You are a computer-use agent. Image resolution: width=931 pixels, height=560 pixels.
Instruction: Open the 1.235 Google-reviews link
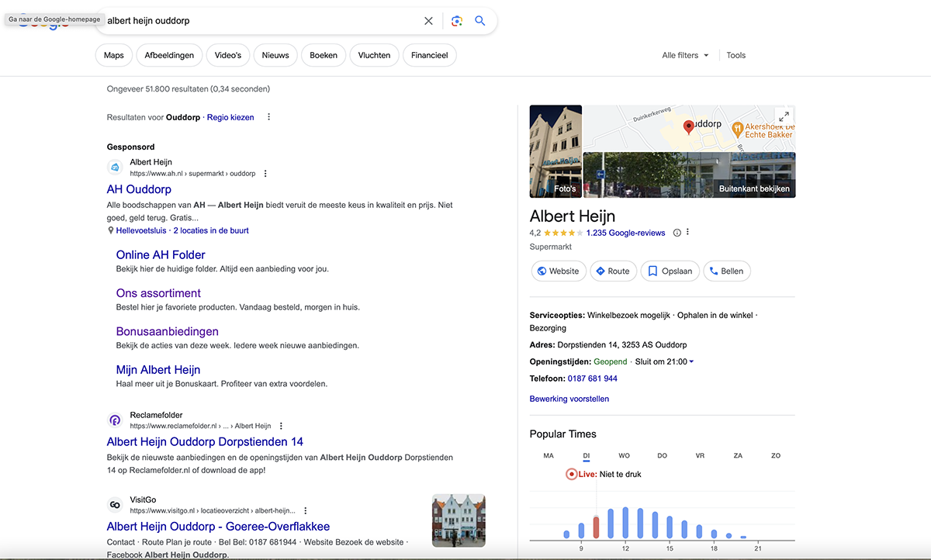tap(625, 233)
